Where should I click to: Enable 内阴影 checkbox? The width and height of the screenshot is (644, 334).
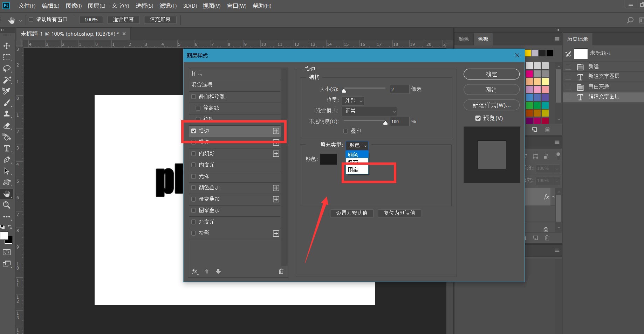(x=193, y=154)
